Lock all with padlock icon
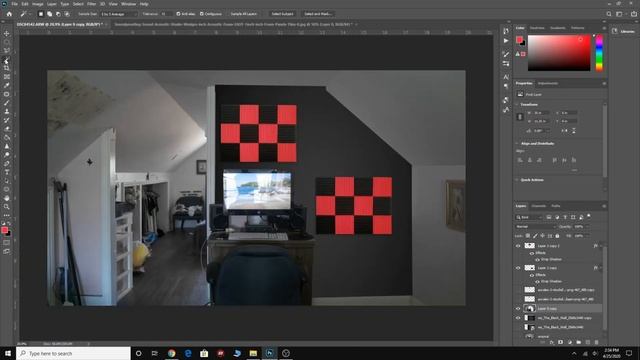 coord(557,236)
